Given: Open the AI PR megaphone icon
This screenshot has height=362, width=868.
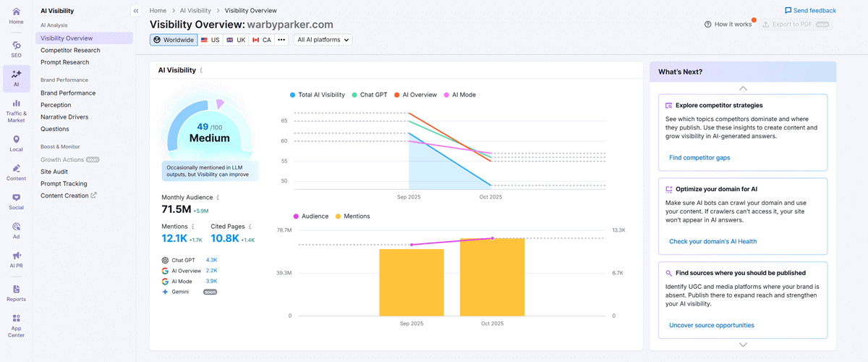Looking at the screenshot, I should click(16, 256).
